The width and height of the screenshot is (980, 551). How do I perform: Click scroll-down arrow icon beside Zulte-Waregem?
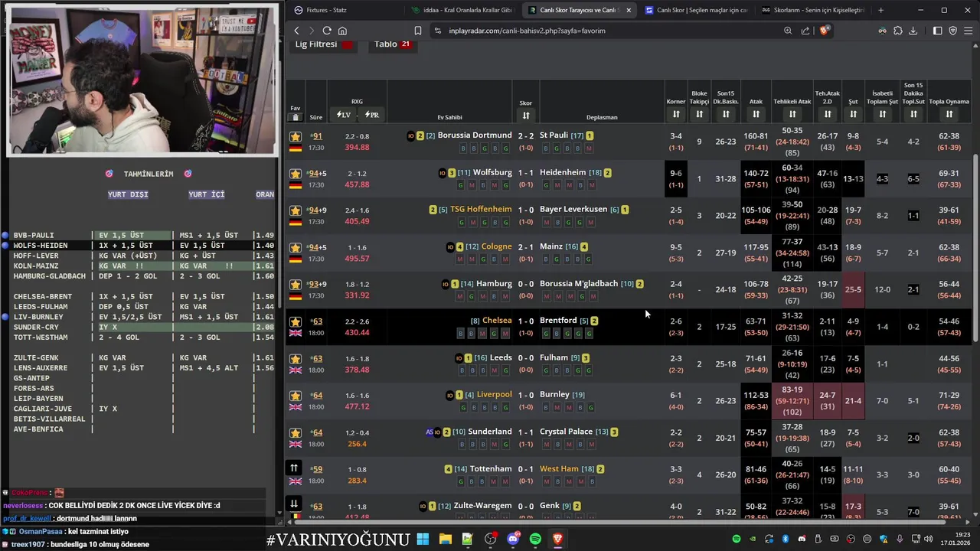tap(294, 504)
